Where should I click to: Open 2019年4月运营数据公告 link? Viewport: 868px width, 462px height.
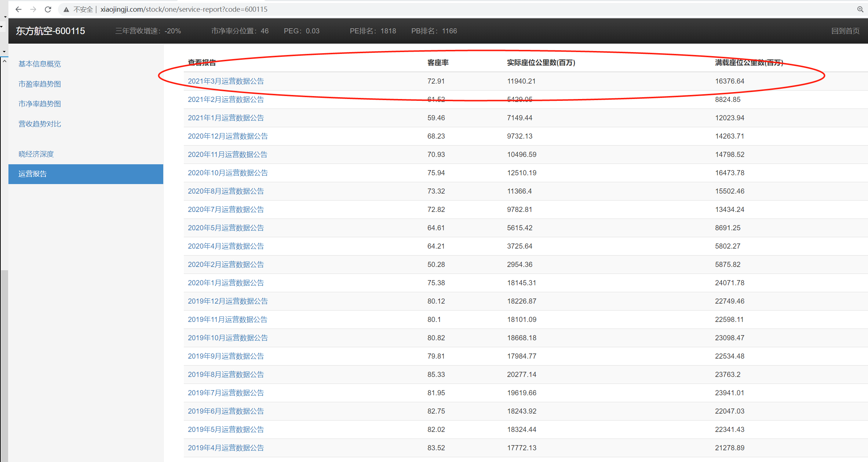pyautogui.click(x=226, y=448)
